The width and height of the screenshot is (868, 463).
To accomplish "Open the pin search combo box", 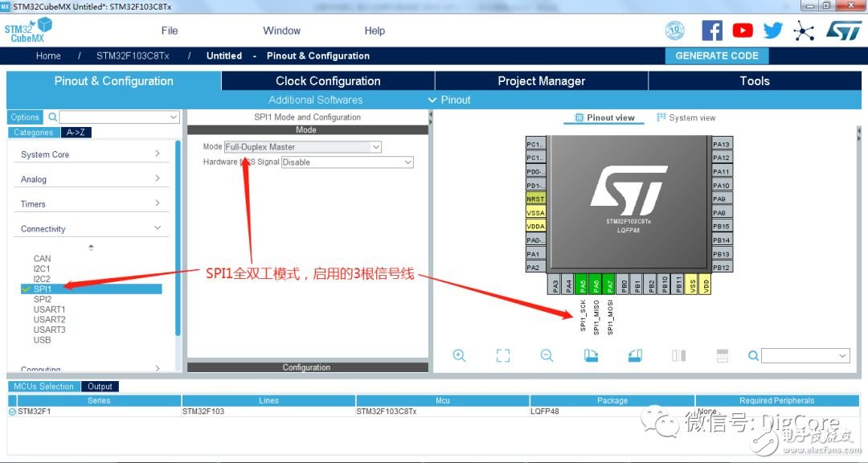I will [805, 355].
